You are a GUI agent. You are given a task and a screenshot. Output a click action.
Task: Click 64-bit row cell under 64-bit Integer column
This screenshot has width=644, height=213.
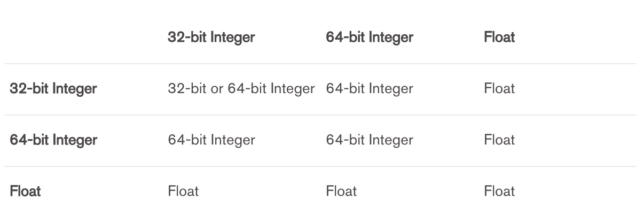[370, 140]
